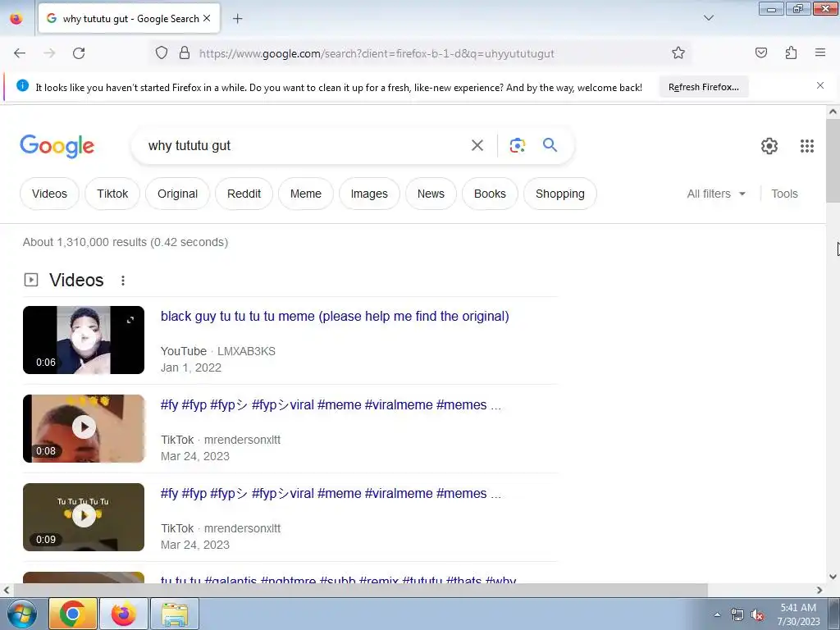840x630 pixels.
Task: Filter results by Shopping
Action: point(559,194)
